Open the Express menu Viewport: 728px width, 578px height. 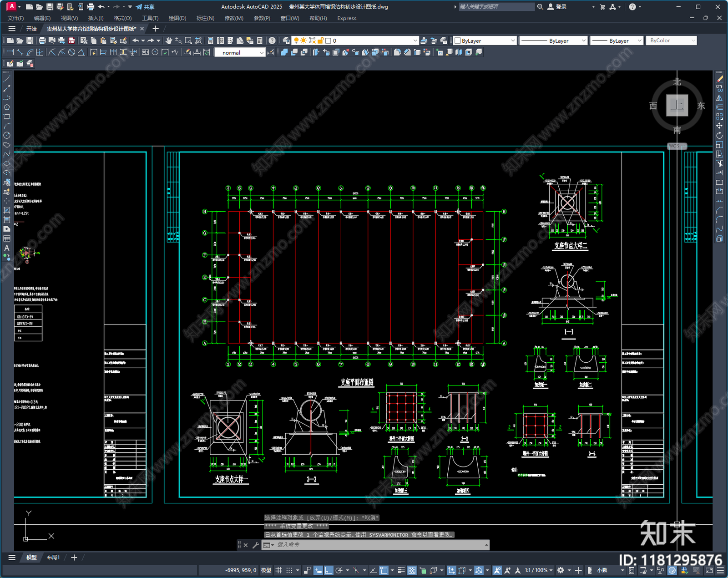(x=347, y=18)
